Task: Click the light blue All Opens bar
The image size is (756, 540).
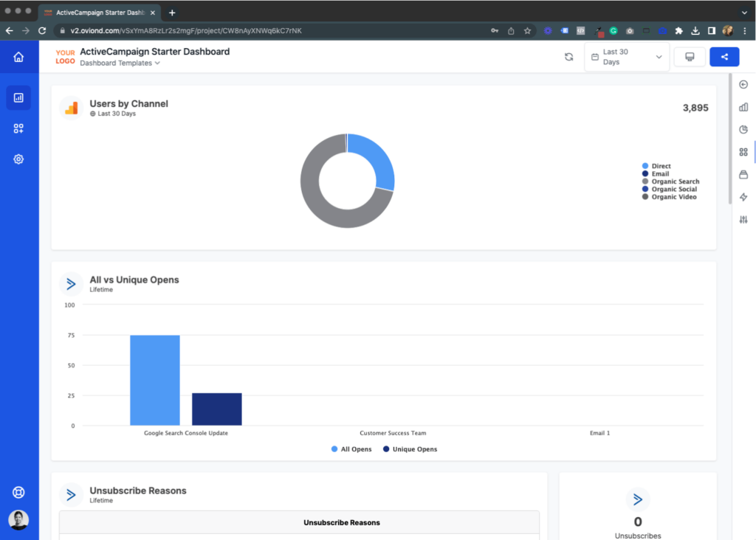Action: point(155,380)
